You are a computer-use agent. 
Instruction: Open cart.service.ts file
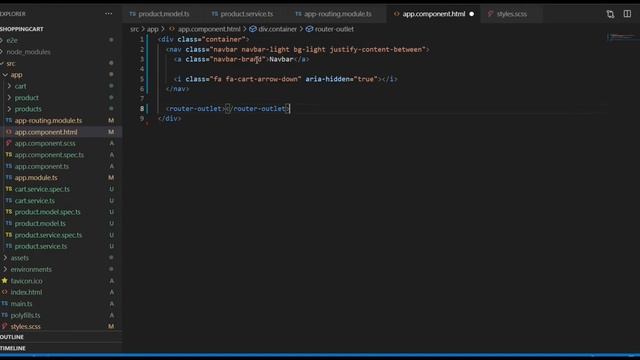coord(35,200)
